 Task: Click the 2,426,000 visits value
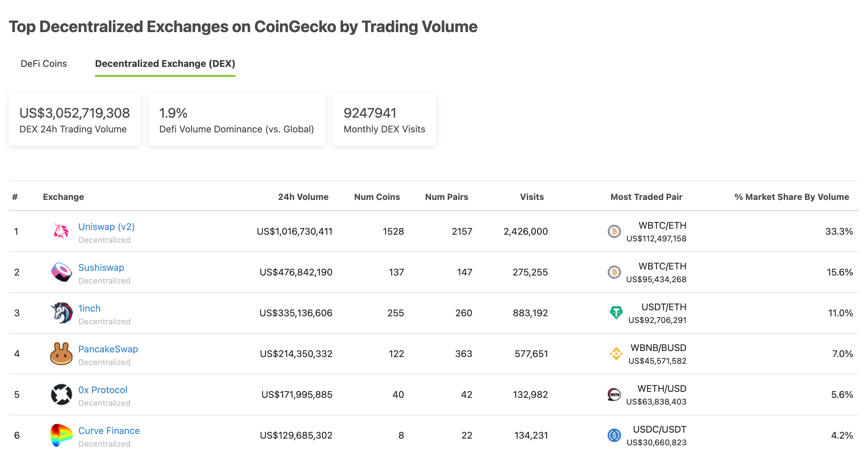[525, 231]
